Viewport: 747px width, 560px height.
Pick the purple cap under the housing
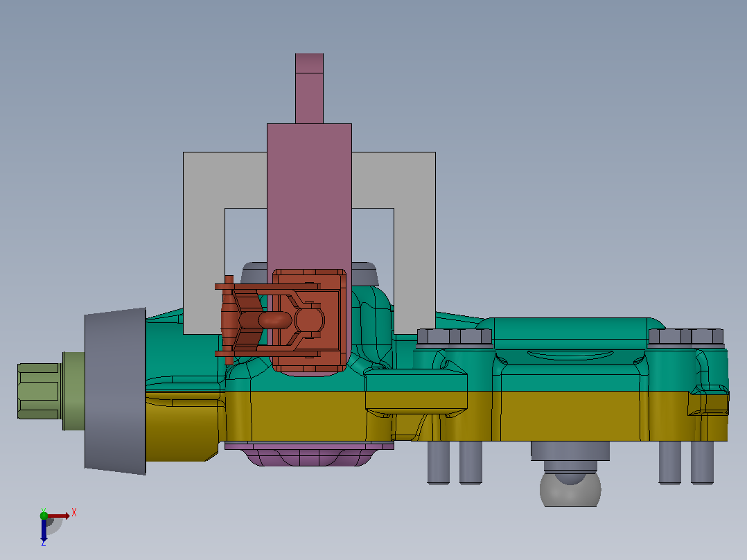[x=309, y=454]
